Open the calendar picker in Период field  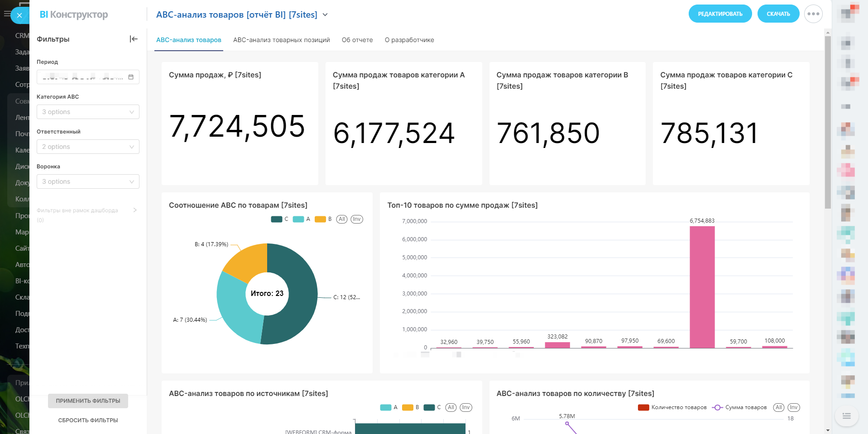coord(131,77)
